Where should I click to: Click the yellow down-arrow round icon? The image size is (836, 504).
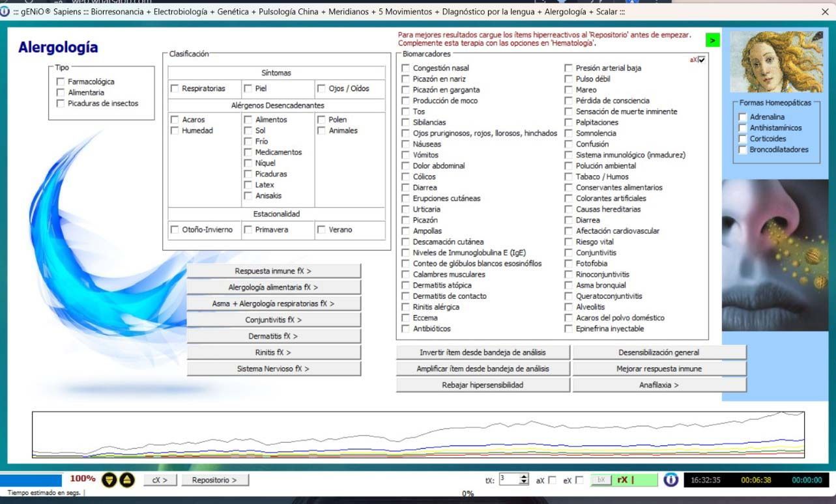[x=109, y=480]
